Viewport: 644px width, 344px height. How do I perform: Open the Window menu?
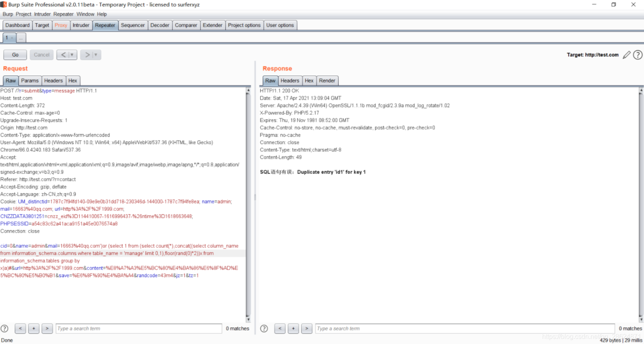pos(85,14)
